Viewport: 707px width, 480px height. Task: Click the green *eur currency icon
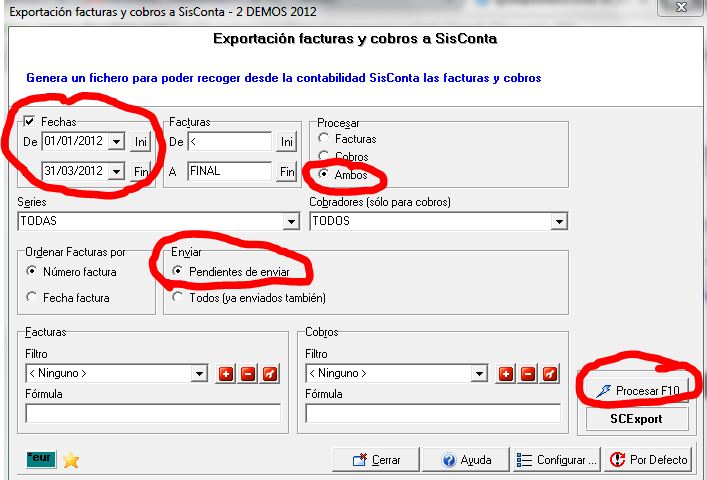pos(41,459)
